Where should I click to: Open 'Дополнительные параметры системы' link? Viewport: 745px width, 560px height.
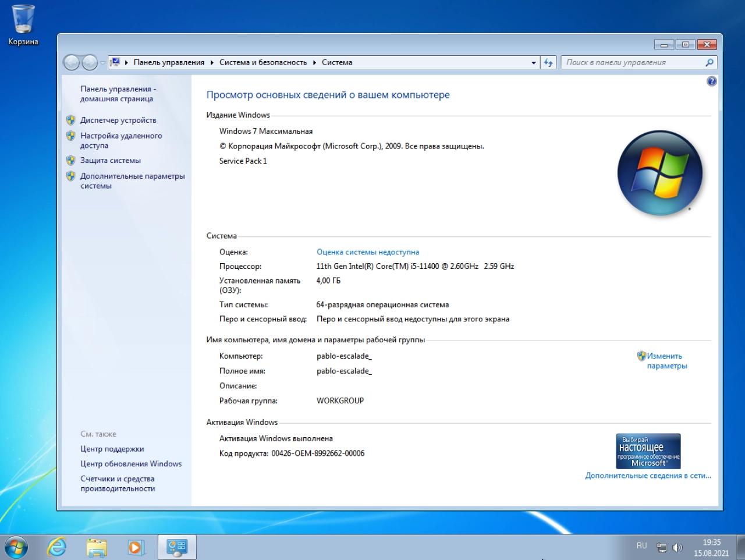(x=133, y=180)
